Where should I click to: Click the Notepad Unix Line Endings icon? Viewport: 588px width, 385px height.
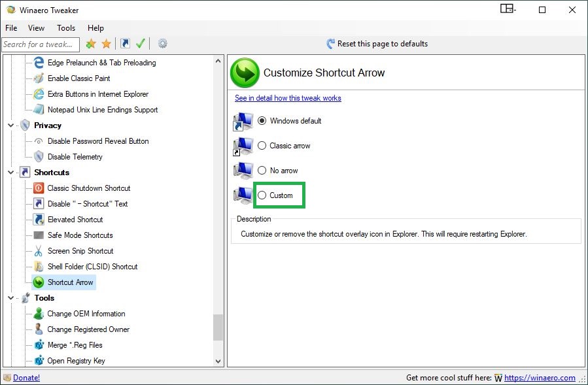(x=39, y=109)
